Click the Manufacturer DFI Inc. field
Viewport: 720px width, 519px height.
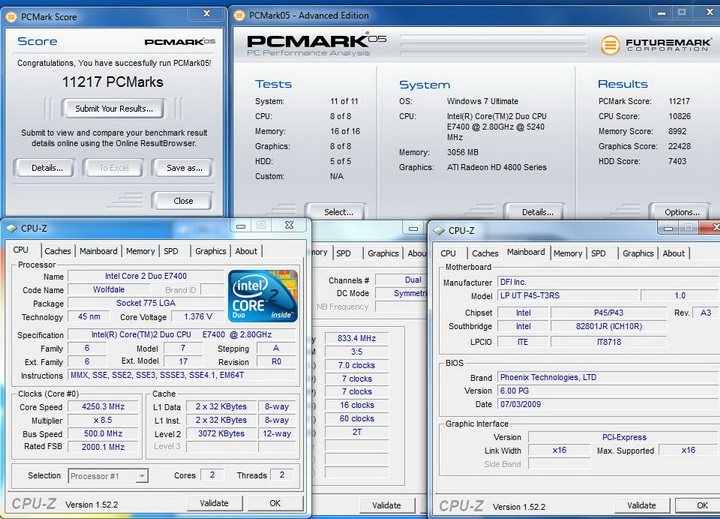[608, 282]
